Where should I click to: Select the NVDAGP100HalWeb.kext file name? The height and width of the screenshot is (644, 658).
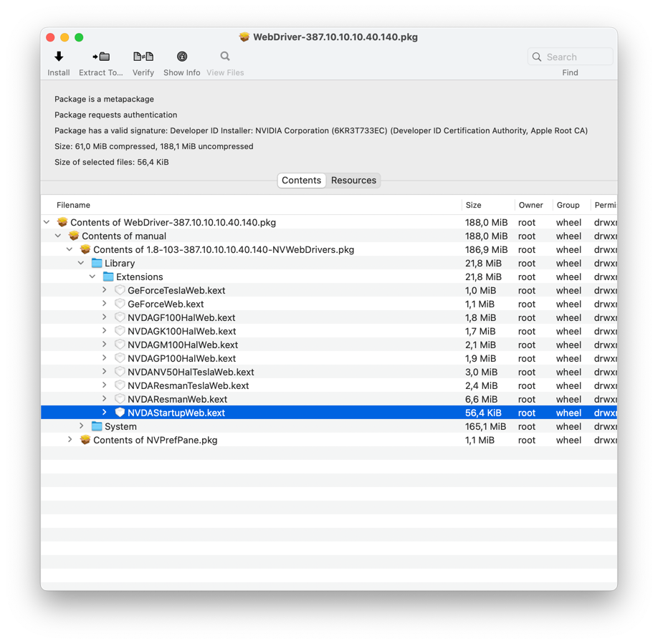pos(181,358)
